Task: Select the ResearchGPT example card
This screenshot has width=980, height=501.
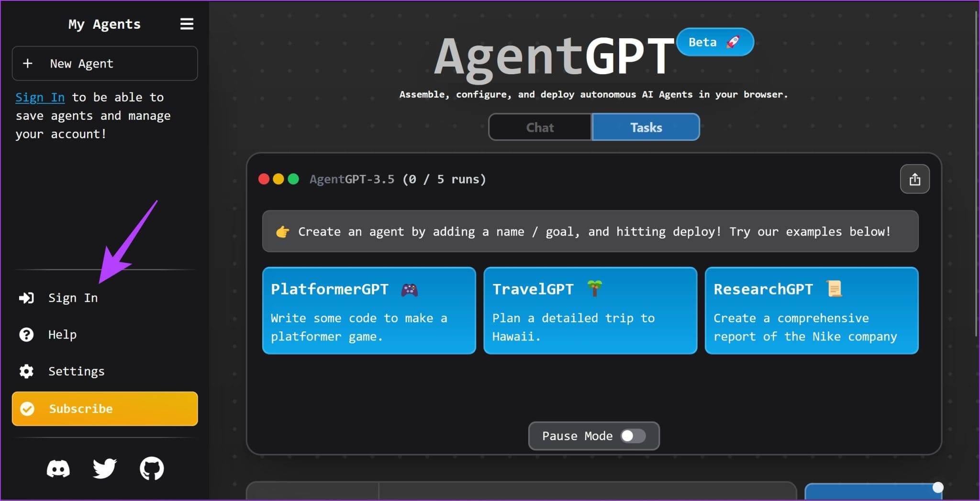Action: click(x=812, y=310)
